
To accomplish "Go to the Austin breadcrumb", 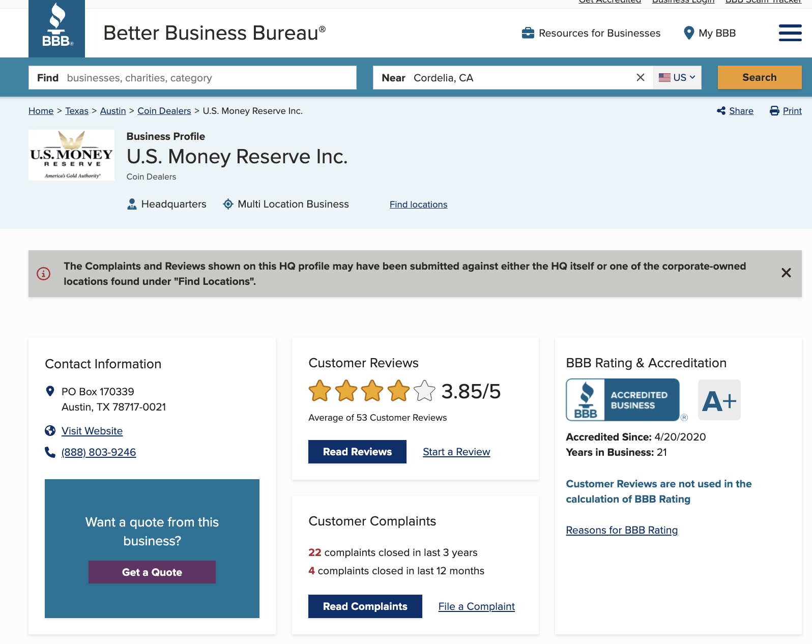I will (x=113, y=111).
